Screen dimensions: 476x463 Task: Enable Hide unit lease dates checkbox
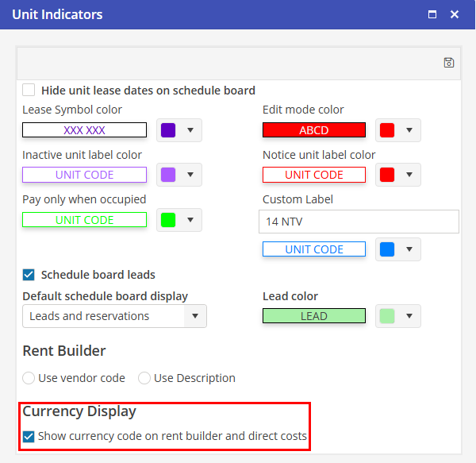coord(29,91)
